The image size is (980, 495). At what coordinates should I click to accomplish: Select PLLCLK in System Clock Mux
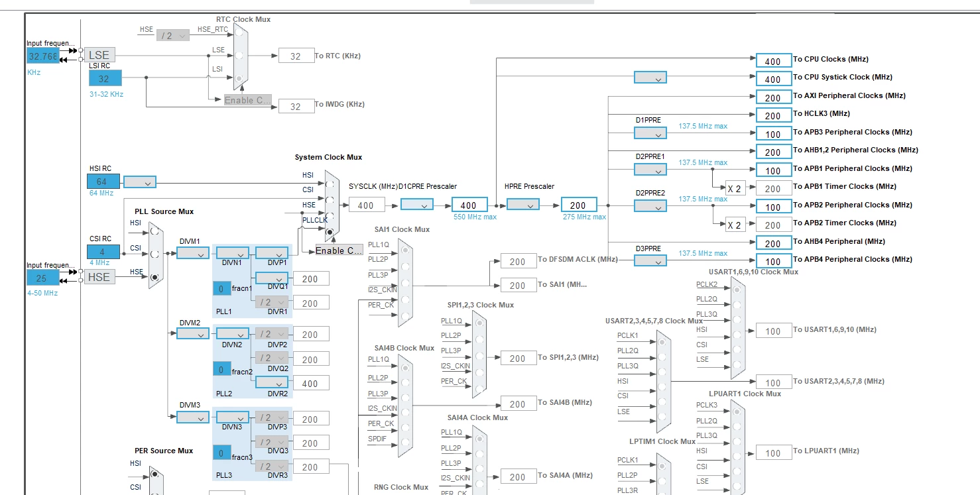pyautogui.click(x=330, y=232)
